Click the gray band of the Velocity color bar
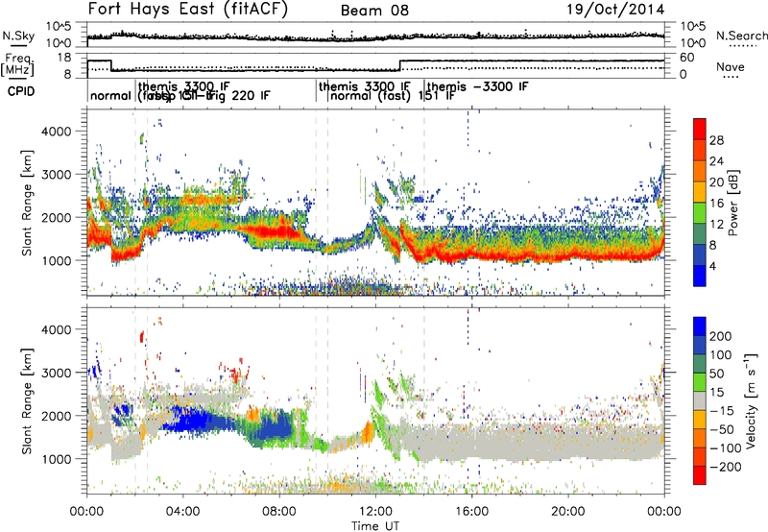768x532 pixels. [700, 400]
